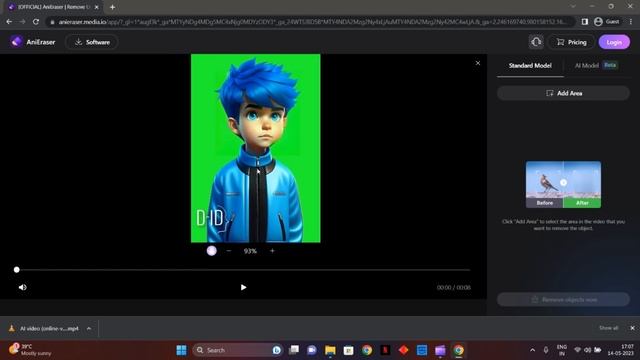The image size is (640, 360).
Task: Open Netflix from the taskbar
Action: click(385, 350)
